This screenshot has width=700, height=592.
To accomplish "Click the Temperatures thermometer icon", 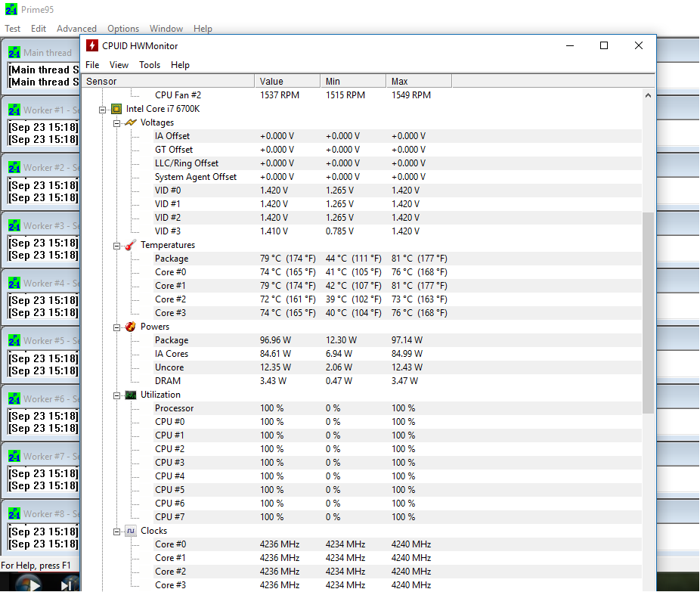I will tap(130, 245).
